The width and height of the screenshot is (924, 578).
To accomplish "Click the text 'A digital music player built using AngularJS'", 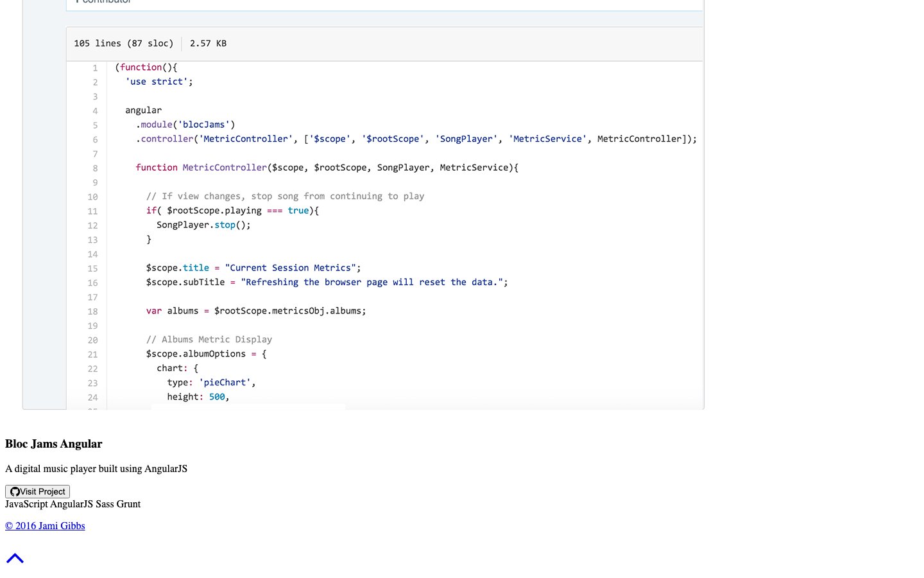I will (96, 469).
